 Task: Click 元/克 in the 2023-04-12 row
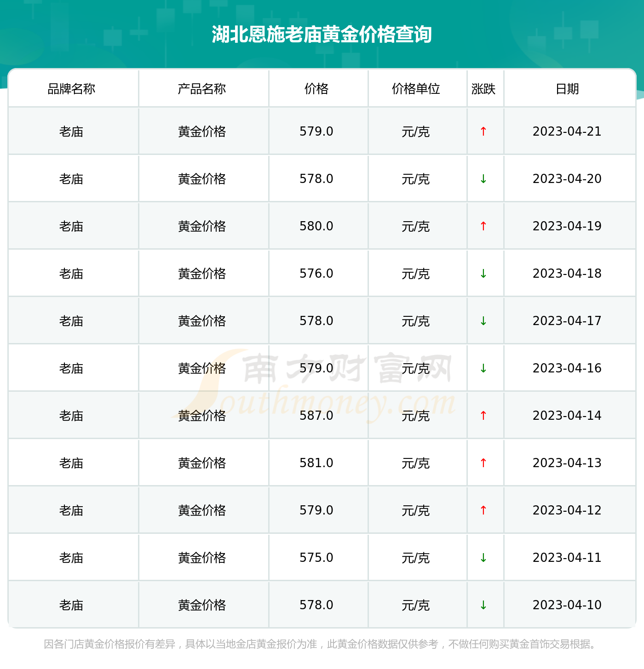[x=416, y=511]
